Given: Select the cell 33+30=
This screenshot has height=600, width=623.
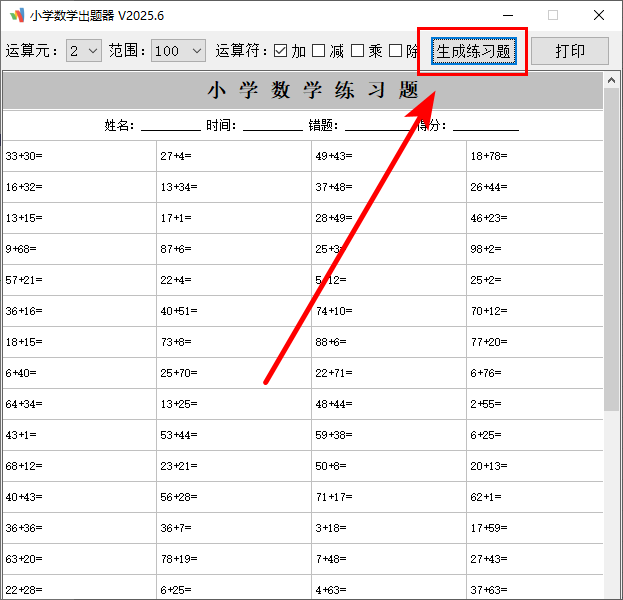Looking at the screenshot, I should tap(79, 156).
